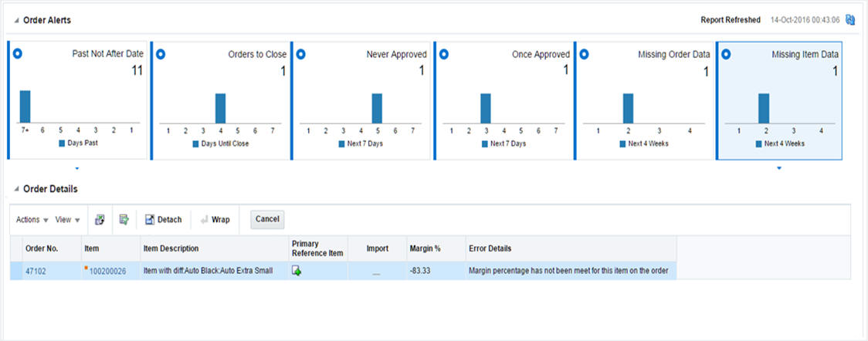
Task: Click the Cancel button
Action: pos(267,219)
